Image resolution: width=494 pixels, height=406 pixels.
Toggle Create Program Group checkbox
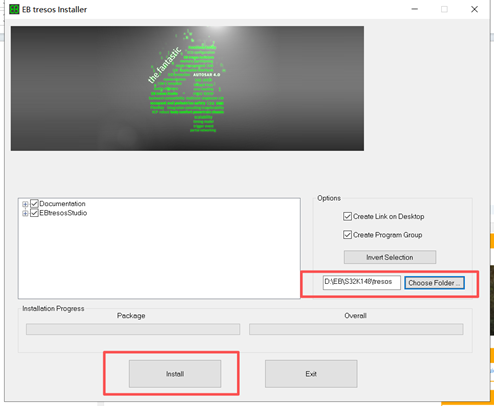coord(347,235)
